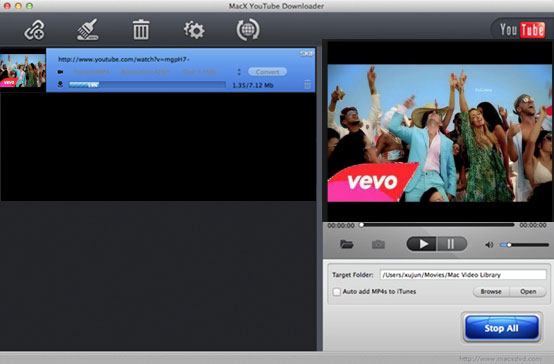Viewport: 554px width, 364px height.
Task: Click the Convert button
Action: pos(267,72)
